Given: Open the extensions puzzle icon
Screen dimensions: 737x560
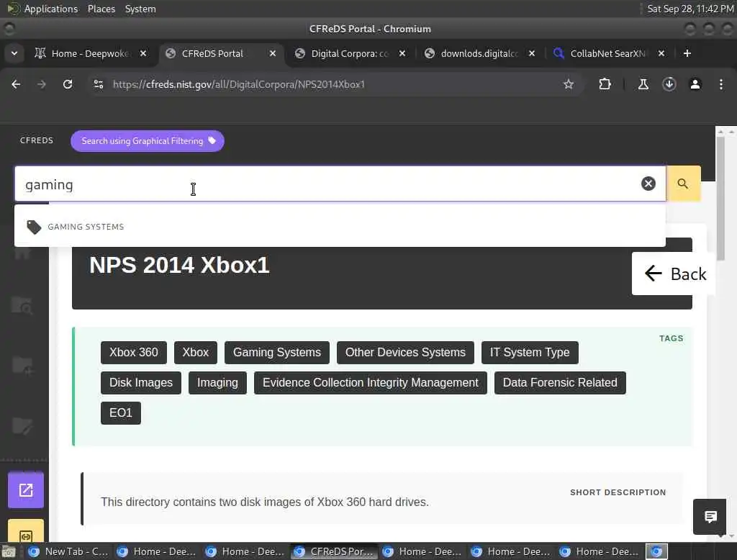Looking at the screenshot, I should pos(605,84).
